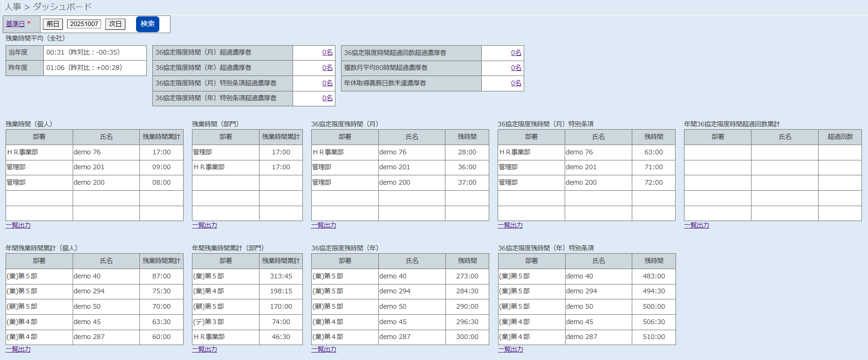Viewport: 868px width, 360px height.
Task: Open 0名 link for 複数月平均80時間超過濃厚者
Action: [x=516, y=68]
